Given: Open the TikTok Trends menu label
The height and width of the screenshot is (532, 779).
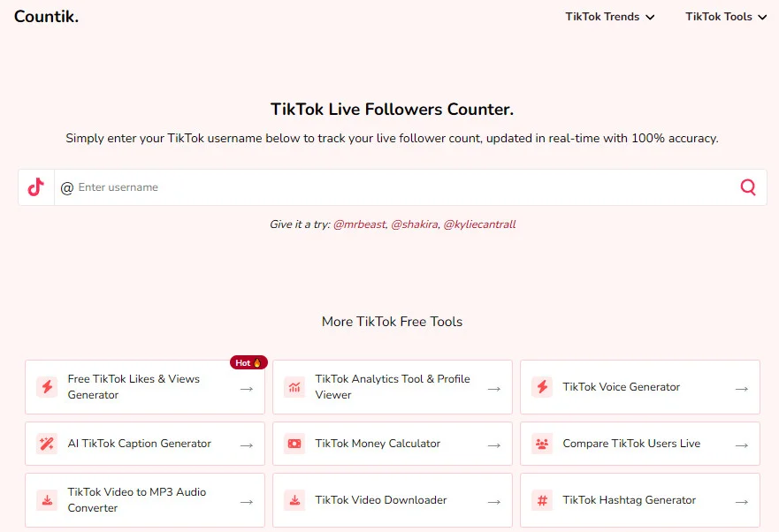Looking at the screenshot, I should pyautogui.click(x=602, y=17).
